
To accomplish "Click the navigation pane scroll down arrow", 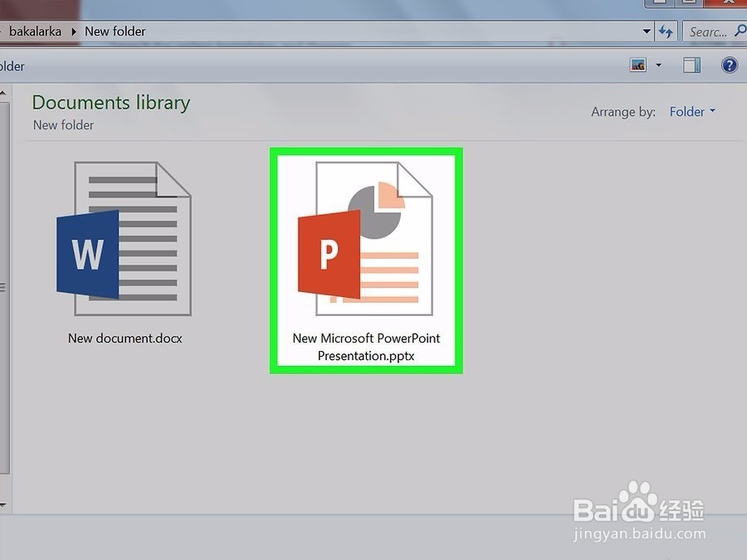I will 2,504.
